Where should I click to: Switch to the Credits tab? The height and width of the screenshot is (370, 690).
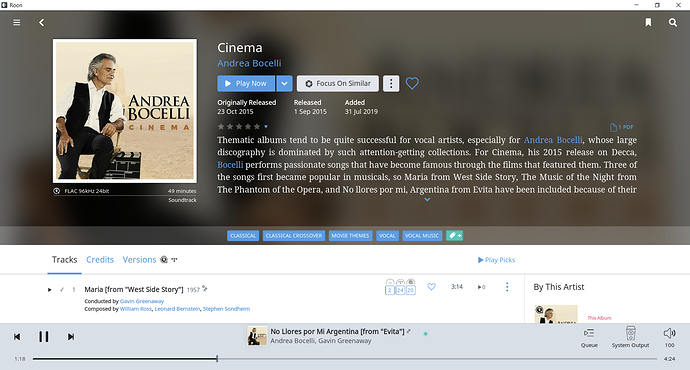point(100,260)
